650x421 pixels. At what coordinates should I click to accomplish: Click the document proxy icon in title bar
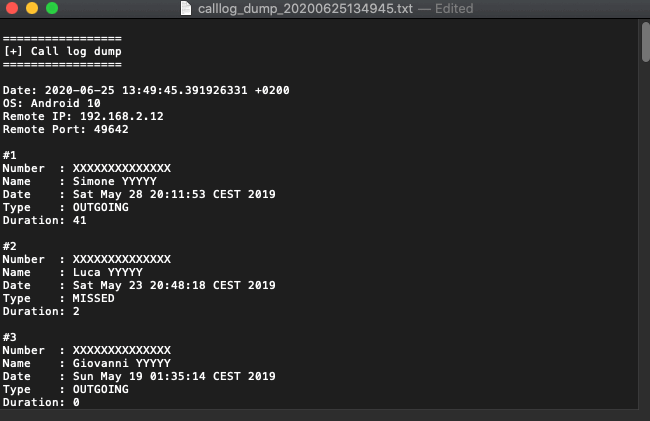pos(186,8)
